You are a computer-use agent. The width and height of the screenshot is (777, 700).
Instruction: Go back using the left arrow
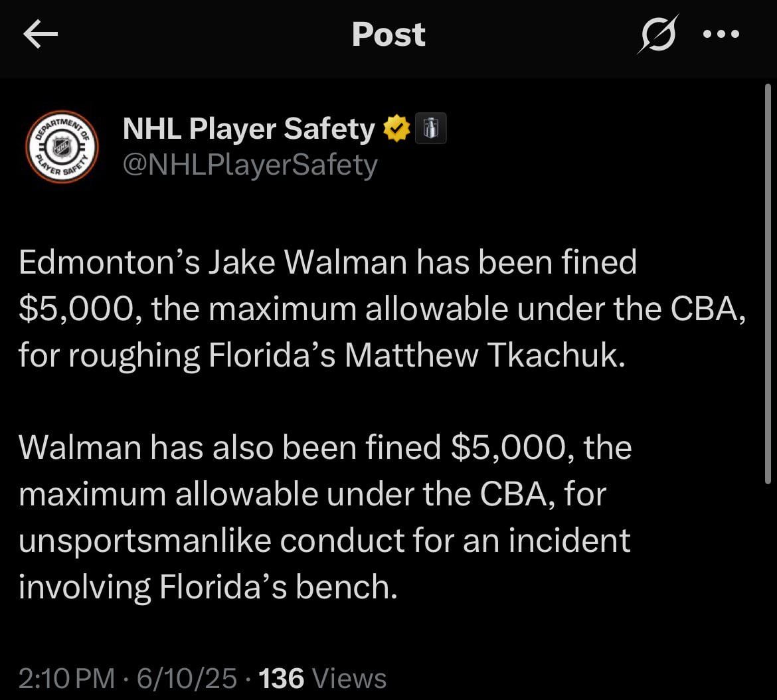(41, 35)
